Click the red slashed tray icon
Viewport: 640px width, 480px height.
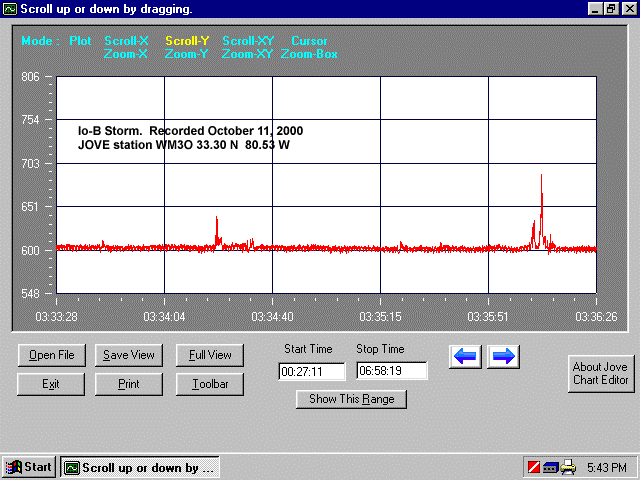click(x=533, y=467)
